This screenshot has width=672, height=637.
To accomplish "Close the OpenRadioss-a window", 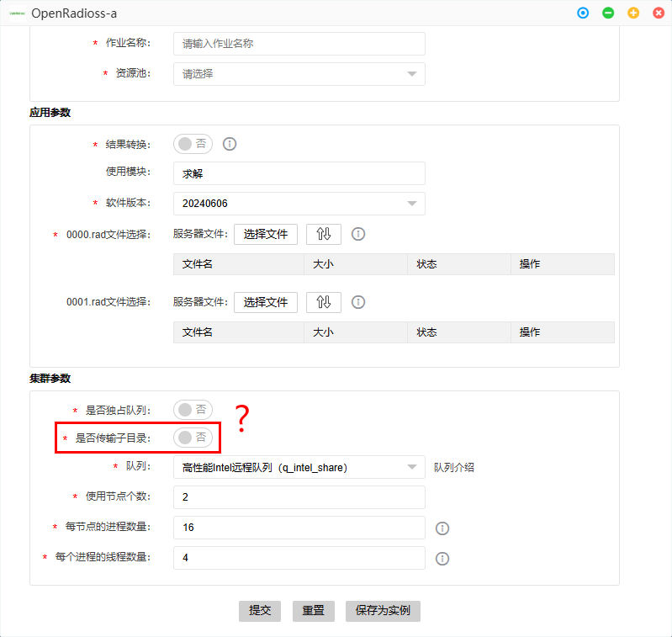I will (x=659, y=13).
